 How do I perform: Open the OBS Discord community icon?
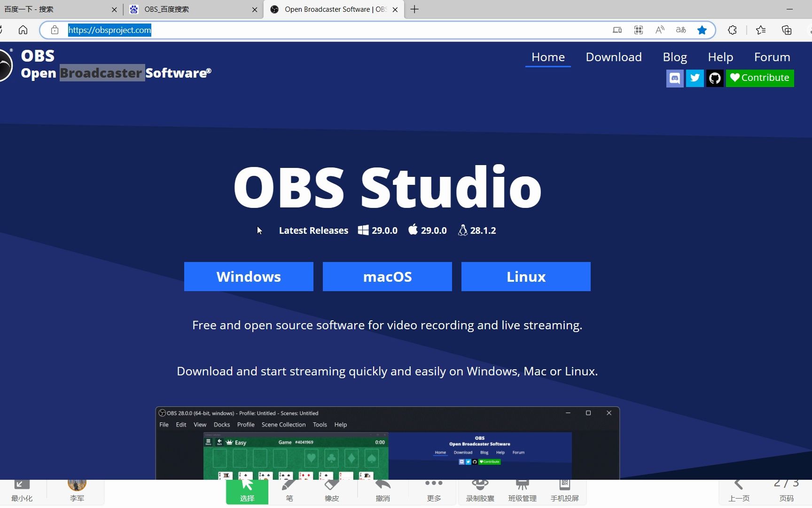click(x=675, y=78)
